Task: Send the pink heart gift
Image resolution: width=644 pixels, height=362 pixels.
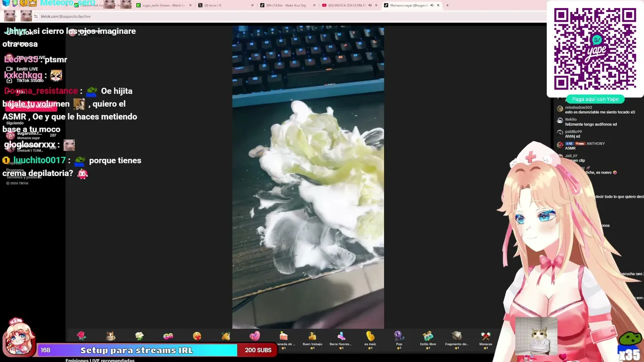Action: click(x=255, y=336)
